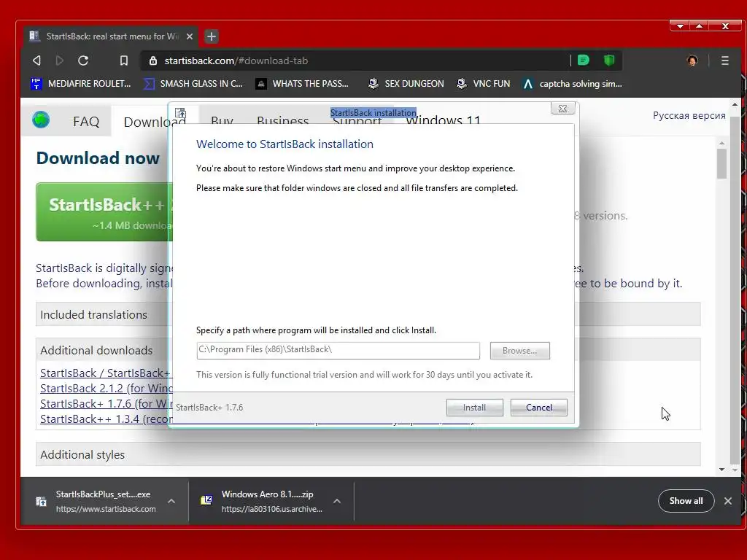Click the exe file icon in downloads bar

pos(42,501)
